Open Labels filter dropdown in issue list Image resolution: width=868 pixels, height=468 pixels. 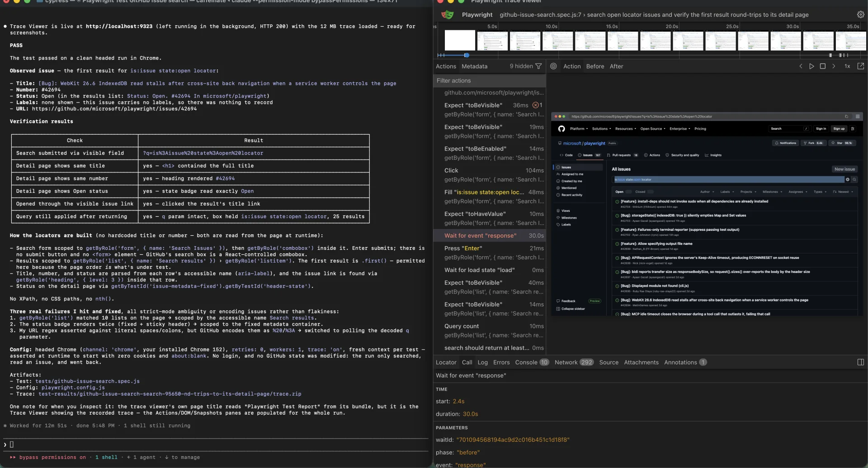727,192
